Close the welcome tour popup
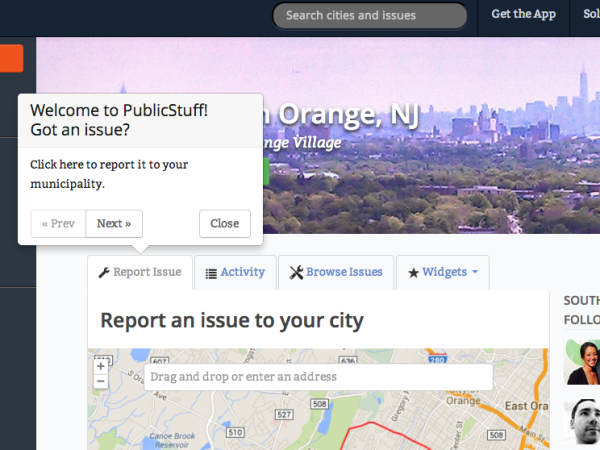The image size is (600, 450). [x=225, y=223]
